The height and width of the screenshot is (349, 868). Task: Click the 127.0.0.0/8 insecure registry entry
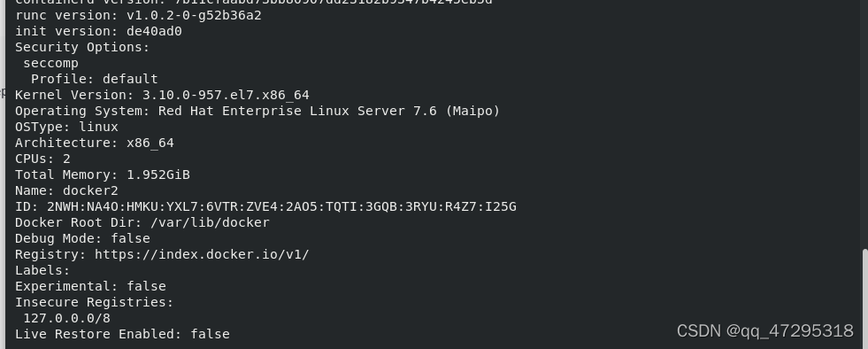tap(66, 318)
